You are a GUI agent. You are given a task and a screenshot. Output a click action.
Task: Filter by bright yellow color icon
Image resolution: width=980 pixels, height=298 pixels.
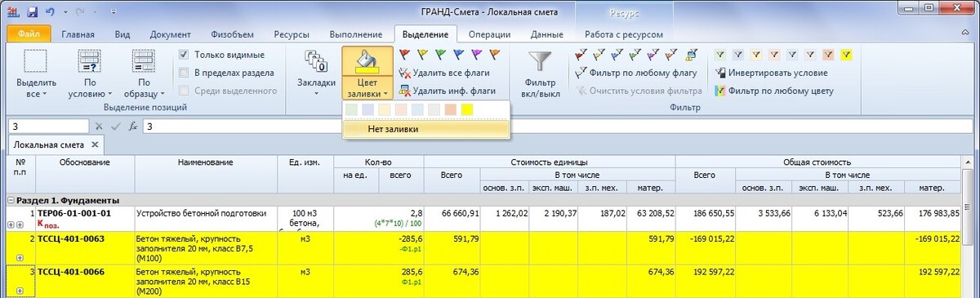point(847,55)
